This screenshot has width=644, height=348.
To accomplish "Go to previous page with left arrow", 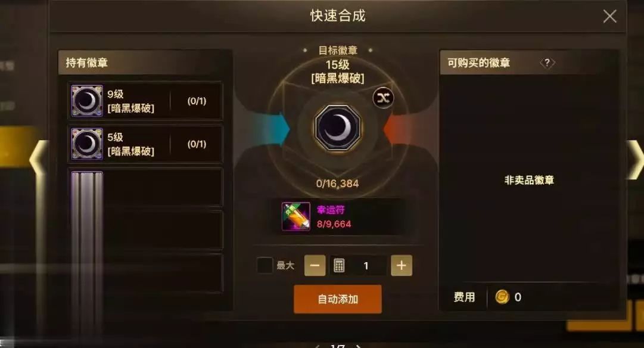I will tap(38, 160).
